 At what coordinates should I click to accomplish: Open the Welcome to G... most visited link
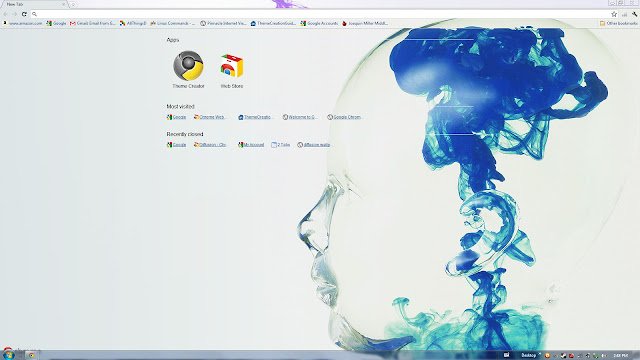pyautogui.click(x=300, y=117)
